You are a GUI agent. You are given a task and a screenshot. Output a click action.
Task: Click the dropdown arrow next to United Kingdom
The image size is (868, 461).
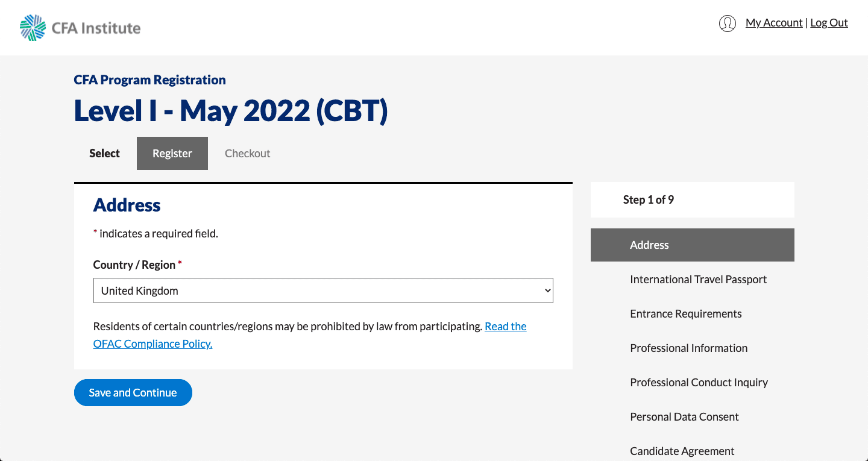[547, 290]
